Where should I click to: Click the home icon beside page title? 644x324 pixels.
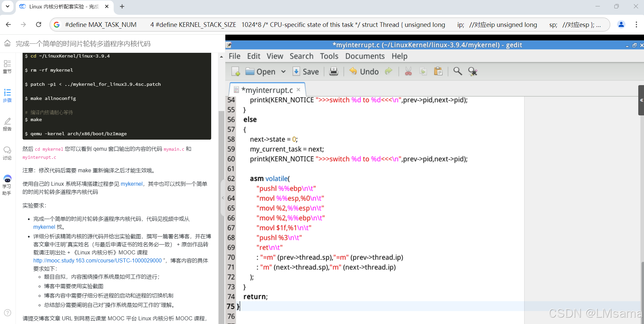tap(7, 43)
